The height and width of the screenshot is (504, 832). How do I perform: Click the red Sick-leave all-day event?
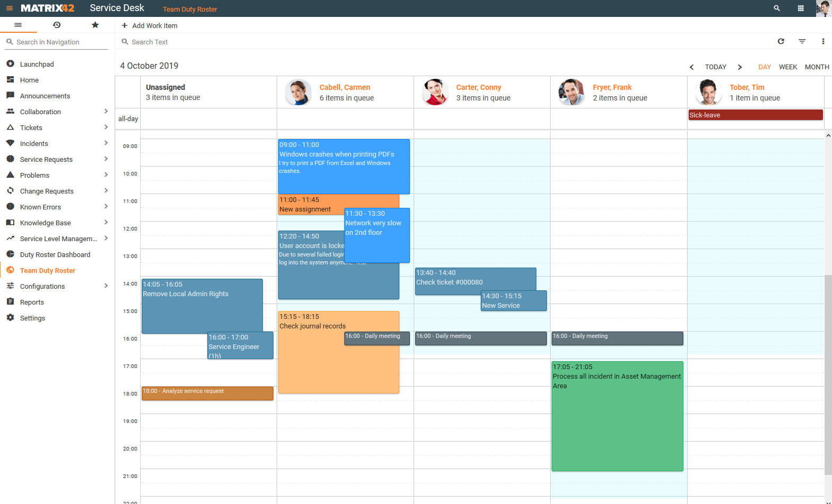point(755,115)
